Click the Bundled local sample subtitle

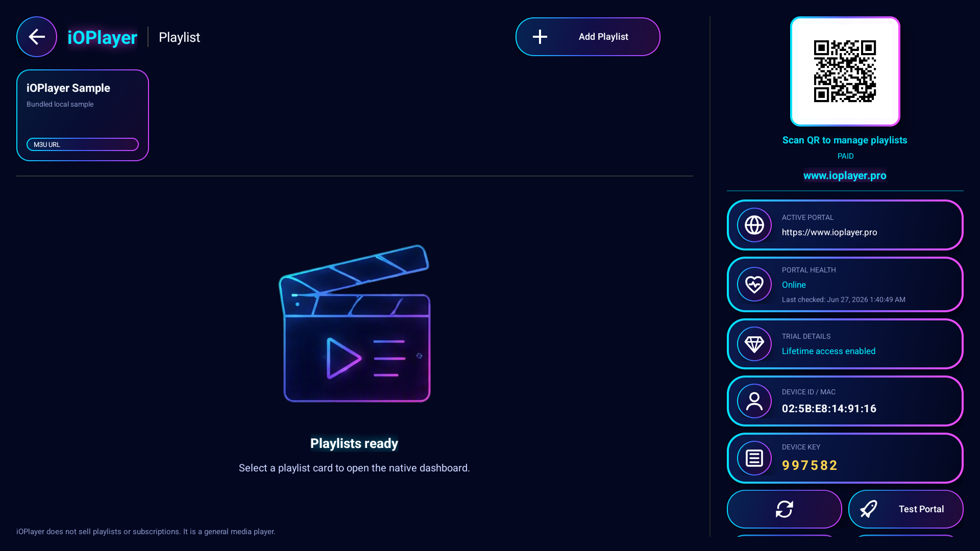pos(60,104)
